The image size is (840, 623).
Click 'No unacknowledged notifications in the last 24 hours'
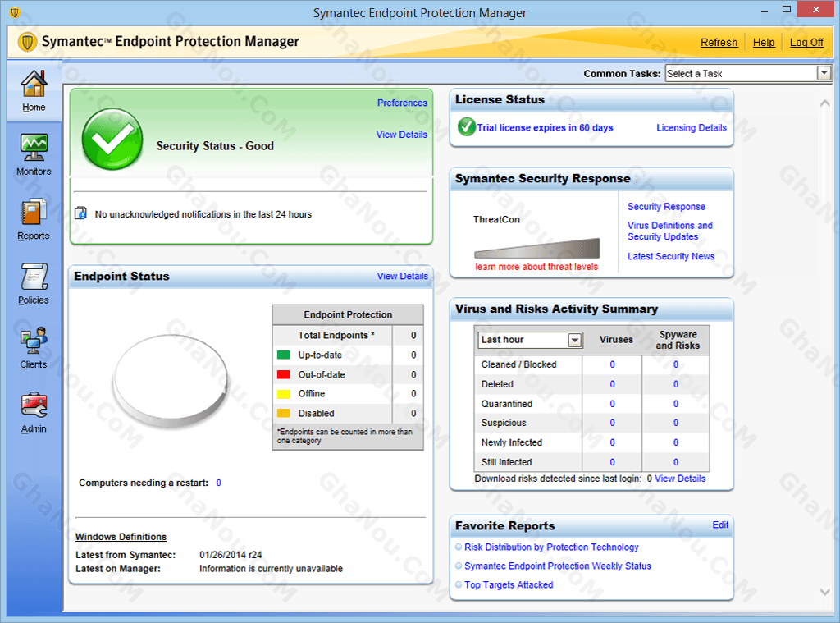(x=203, y=214)
